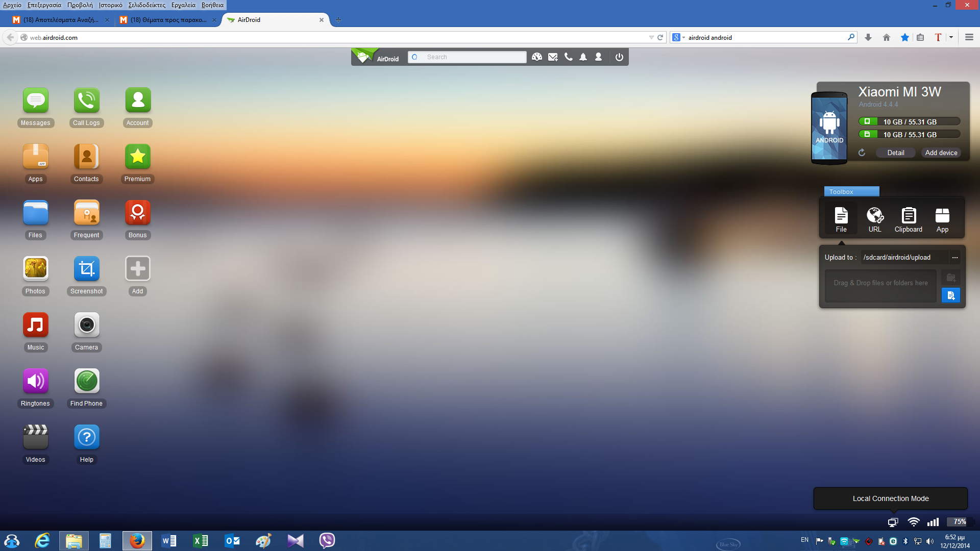Image resolution: width=980 pixels, height=551 pixels.
Task: Refresh device info with circular arrow
Action: click(862, 153)
